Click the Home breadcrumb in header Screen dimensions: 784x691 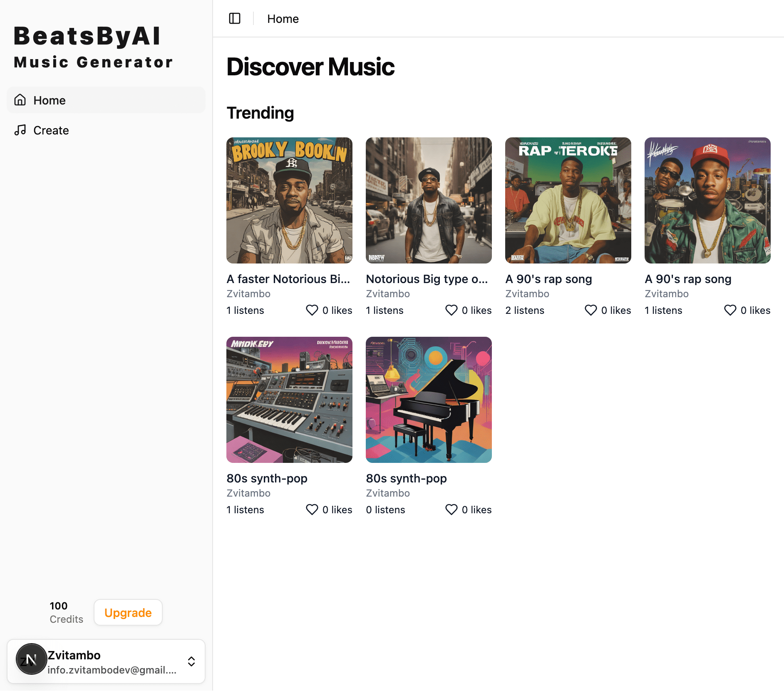[x=283, y=19]
